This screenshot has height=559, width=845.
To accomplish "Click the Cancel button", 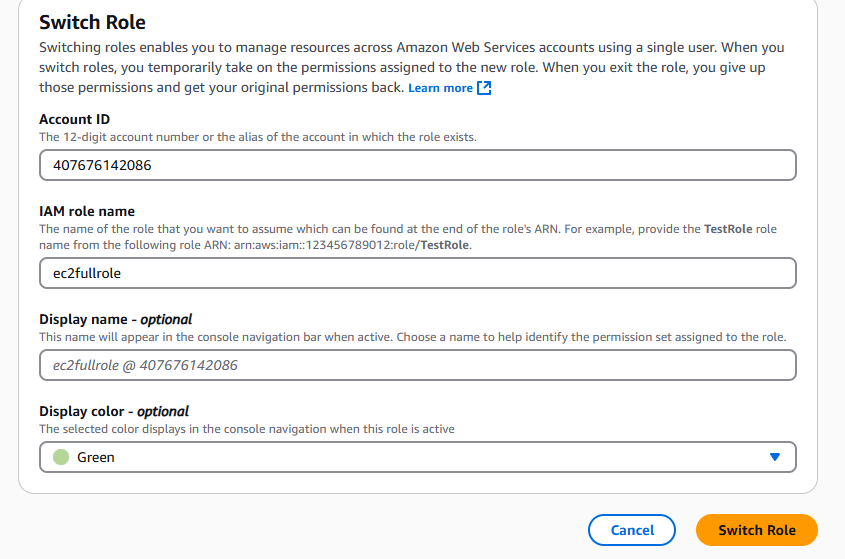I will 632,530.
